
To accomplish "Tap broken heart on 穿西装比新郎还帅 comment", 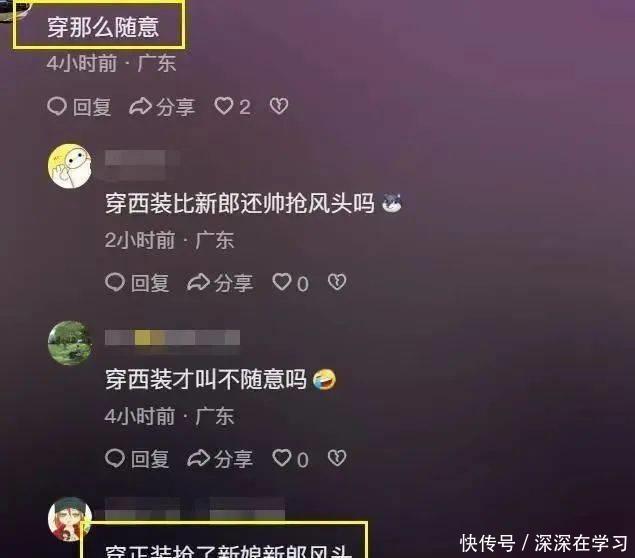I will (x=337, y=282).
